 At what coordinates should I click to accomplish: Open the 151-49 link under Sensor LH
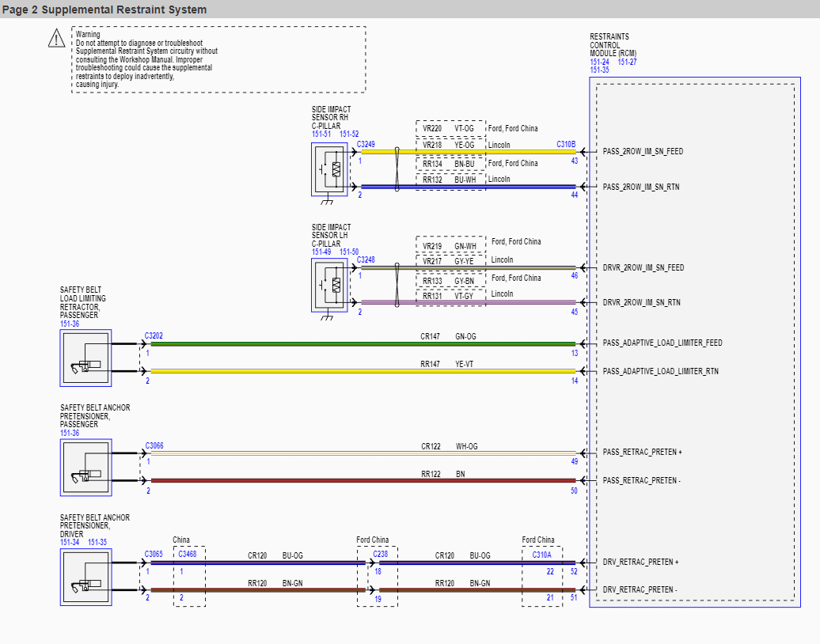(x=321, y=252)
